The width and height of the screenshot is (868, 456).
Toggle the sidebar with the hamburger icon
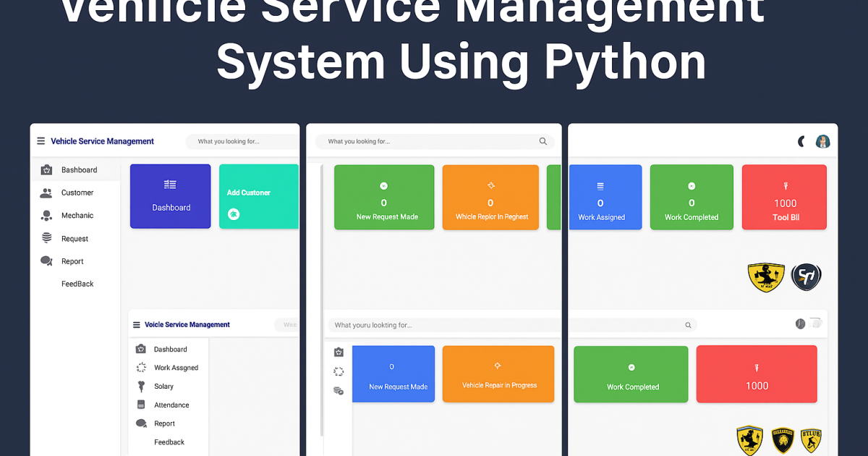tap(40, 141)
